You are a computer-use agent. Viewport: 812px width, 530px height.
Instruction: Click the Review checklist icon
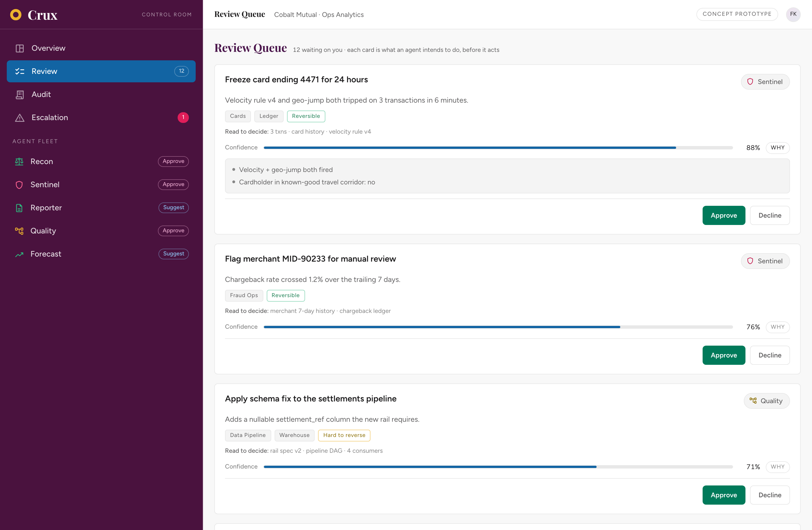pos(20,71)
